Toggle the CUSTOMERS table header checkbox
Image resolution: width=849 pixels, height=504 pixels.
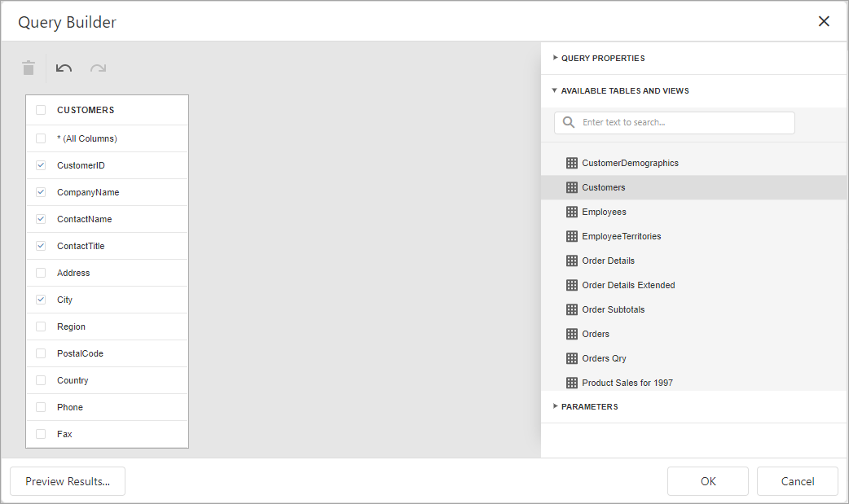(x=41, y=110)
